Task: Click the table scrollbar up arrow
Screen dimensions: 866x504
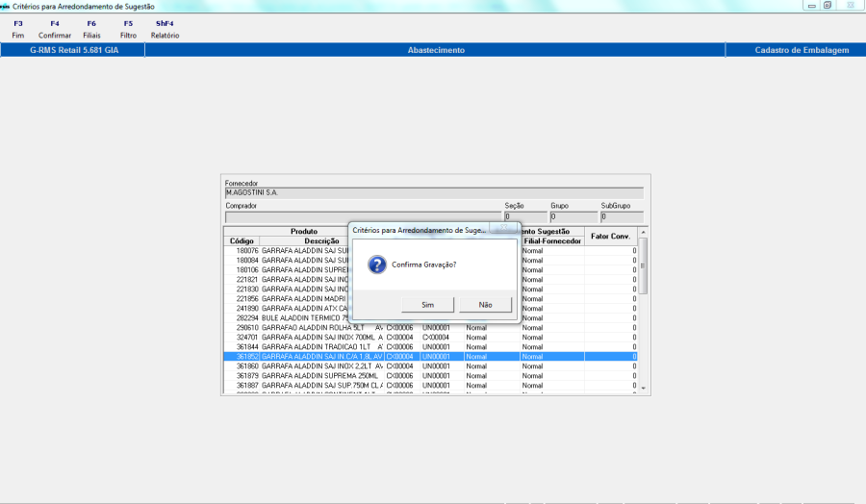Action: (643, 233)
